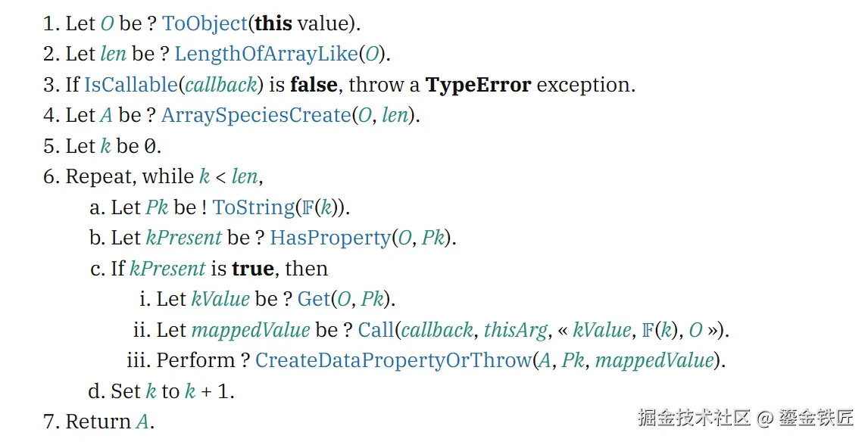Open the ToString link in step 6a
This screenshot has width=868, height=442.
(254, 207)
